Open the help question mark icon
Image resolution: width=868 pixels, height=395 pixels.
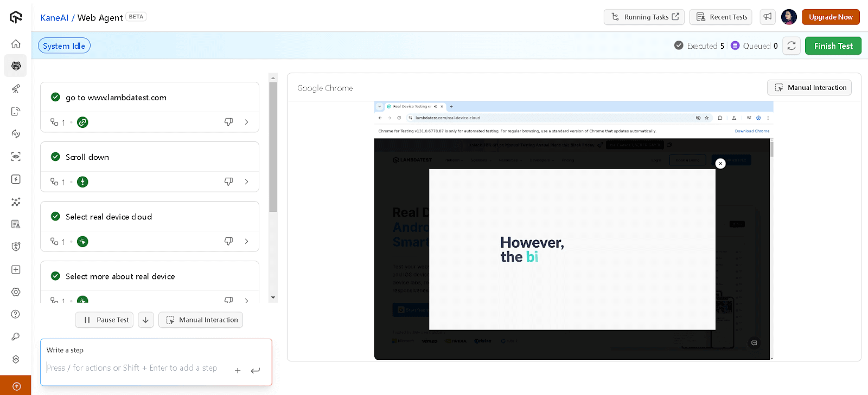[16, 314]
